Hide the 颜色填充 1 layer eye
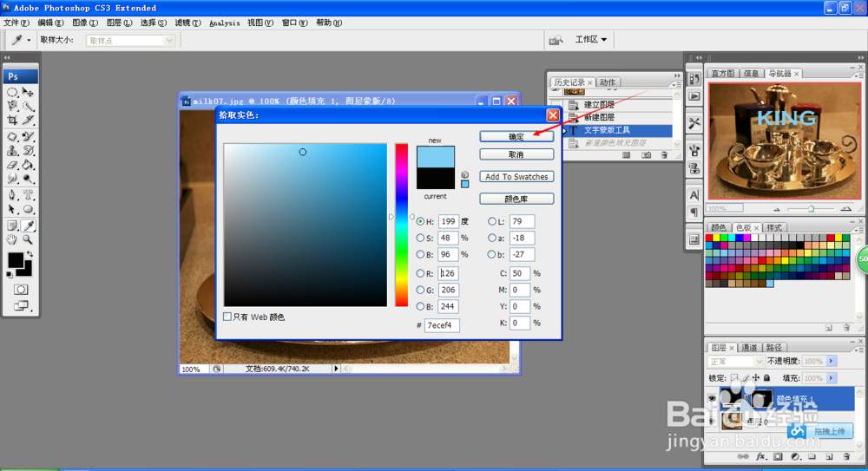Screen dimensions: 868x471 [712, 398]
